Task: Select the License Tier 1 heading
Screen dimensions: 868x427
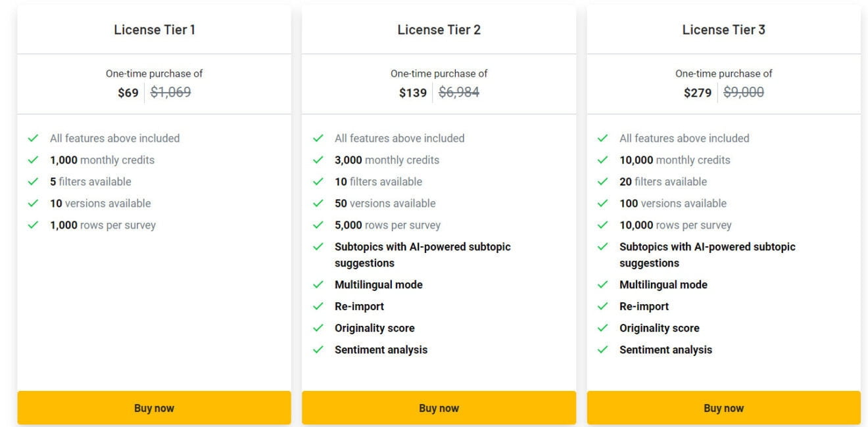Action: point(154,30)
